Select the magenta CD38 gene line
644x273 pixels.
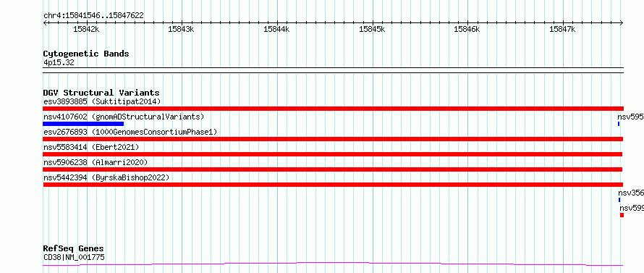point(333,264)
